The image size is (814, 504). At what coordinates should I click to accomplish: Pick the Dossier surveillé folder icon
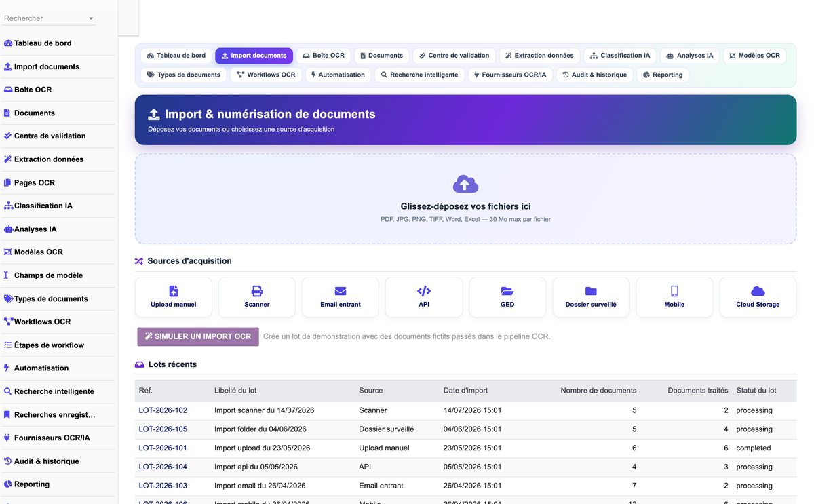tap(591, 291)
